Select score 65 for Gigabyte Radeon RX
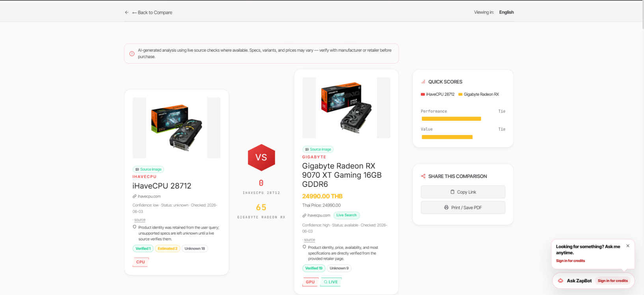The width and height of the screenshot is (644, 295). (261, 207)
